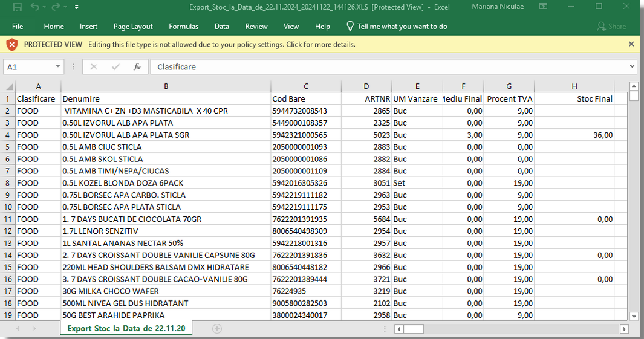Screen dimensions: 644x339
Task: Switch to the Insert tab
Action: coord(89,26)
